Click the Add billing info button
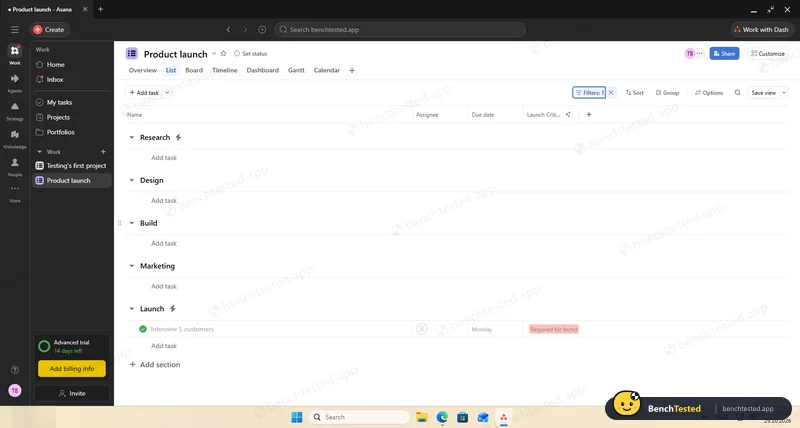The height and width of the screenshot is (428, 800). pyautogui.click(x=72, y=368)
